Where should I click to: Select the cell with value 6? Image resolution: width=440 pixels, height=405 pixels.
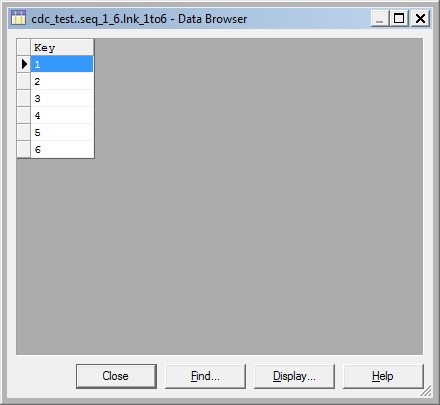[x=62, y=149]
